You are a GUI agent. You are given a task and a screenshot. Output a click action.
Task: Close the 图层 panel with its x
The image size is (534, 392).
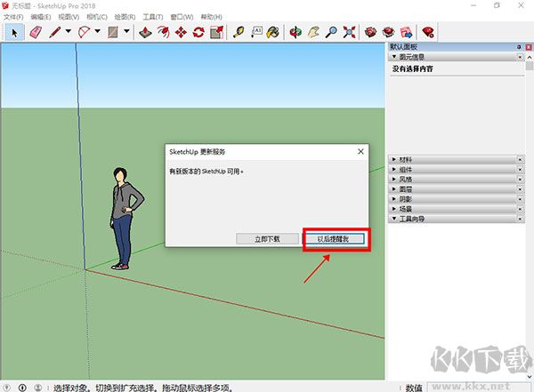tap(520, 188)
